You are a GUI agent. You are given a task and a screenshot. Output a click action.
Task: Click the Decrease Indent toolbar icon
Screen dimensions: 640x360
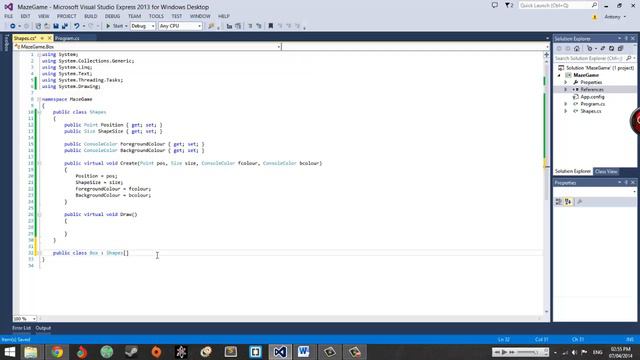coord(250,26)
